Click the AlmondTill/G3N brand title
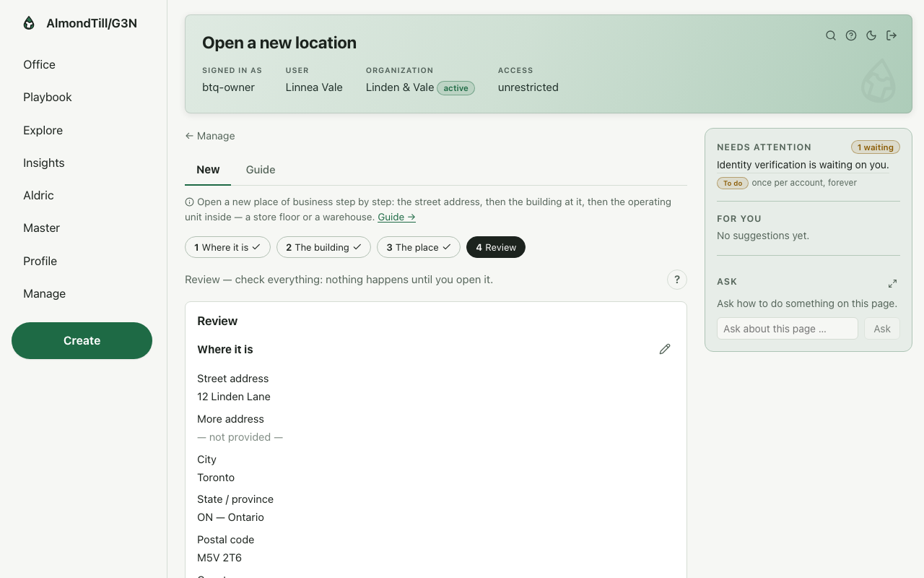924x578 pixels. click(x=92, y=23)
